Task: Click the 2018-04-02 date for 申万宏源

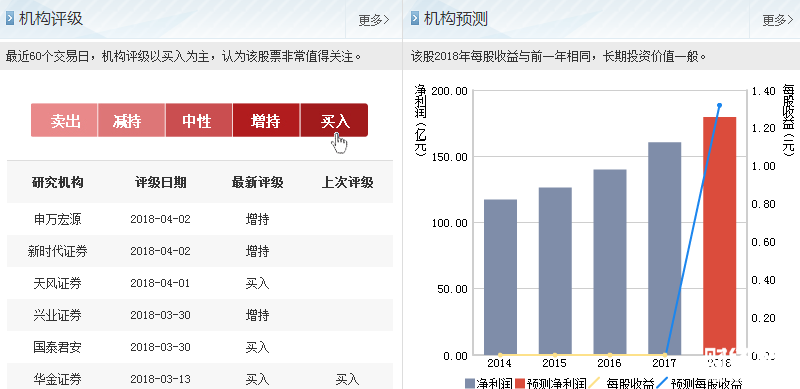Action: 160,220
